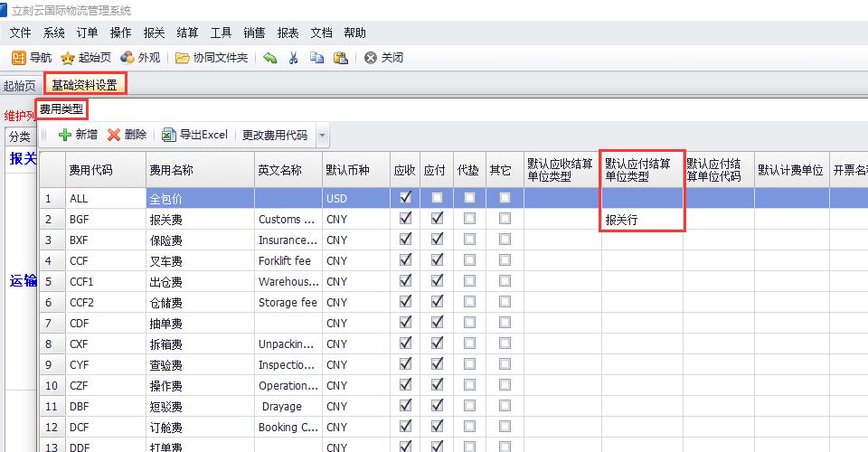This screenshot has width=868, height=452.
Task: Expand toolbar overflow dropdown after 更改费用代码
Action: tap(322, 136)
